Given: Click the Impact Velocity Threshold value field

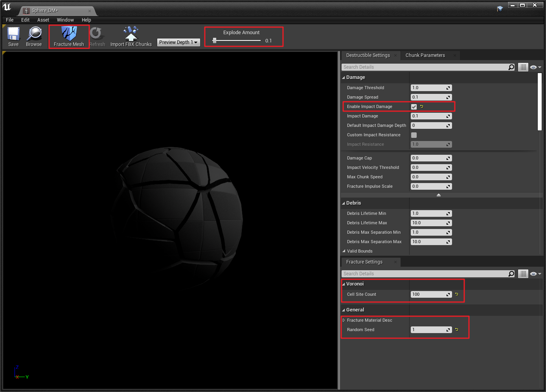Looking at the screenshot, I should (431, 168).
